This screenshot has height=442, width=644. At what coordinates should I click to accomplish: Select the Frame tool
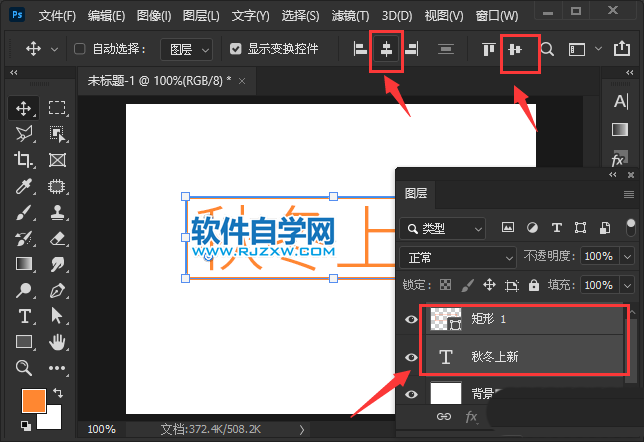pyautogui.click(x=57, y=160)
